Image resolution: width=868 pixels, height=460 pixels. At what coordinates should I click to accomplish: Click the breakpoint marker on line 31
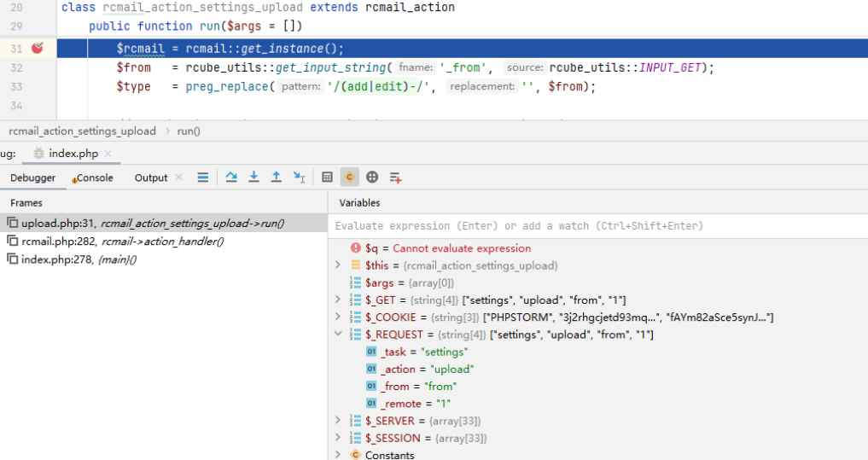pyautogui.click(x=37, y=48)
